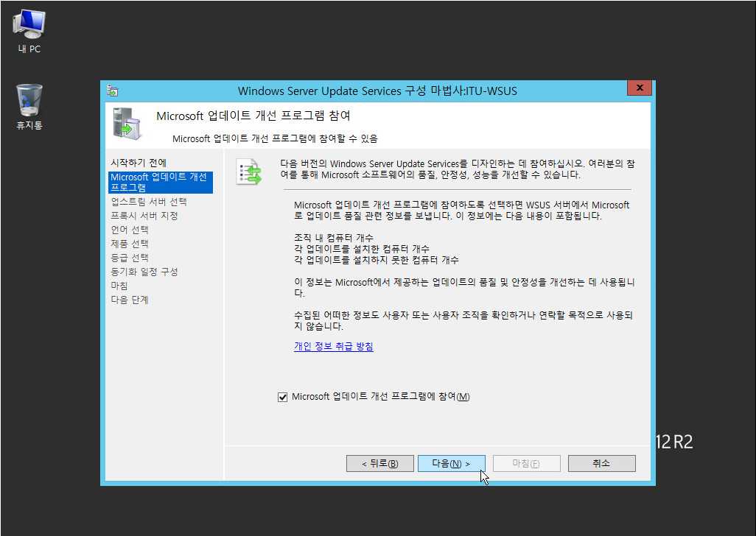Open 제품 선택 step in sidebar
Image resolution: width=756 pixels, height=536 pixels.
(x=129, y=244)
